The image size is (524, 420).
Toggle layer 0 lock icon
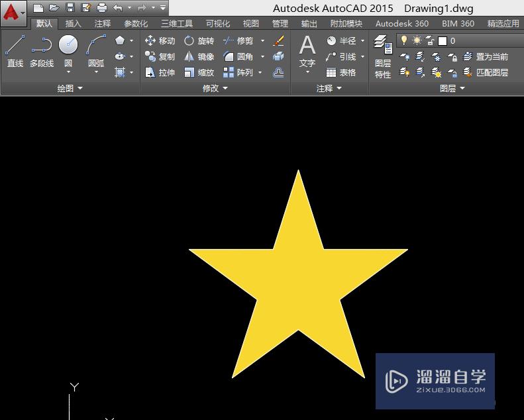tap(430, 41)
